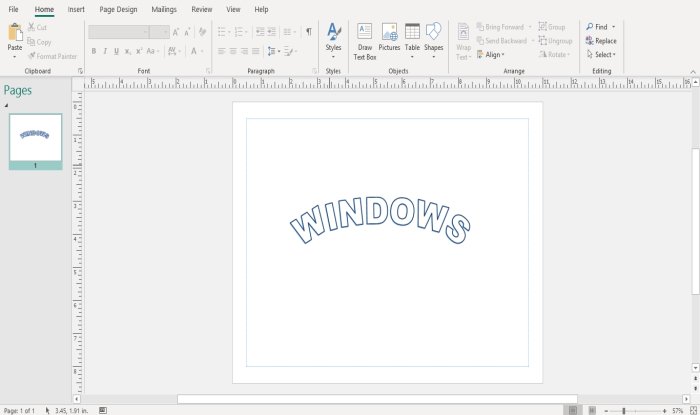Toggle Center paragraph alignment
Image resolution: width=700 pixels, height=415 pixels.
coord(233,51)
